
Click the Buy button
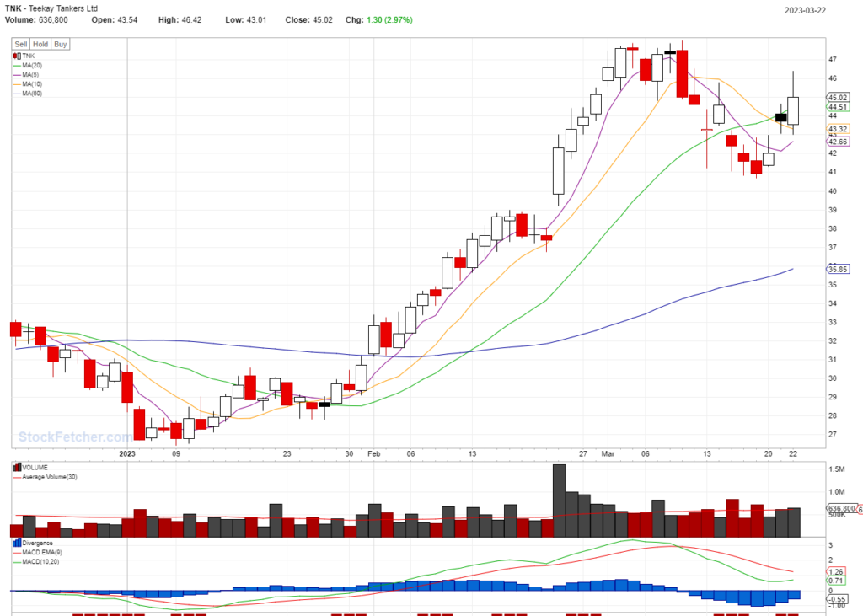point(61,44)
